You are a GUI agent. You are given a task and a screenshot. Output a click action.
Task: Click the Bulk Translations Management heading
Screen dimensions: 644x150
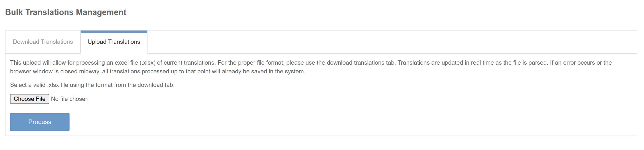coord(66,12)
